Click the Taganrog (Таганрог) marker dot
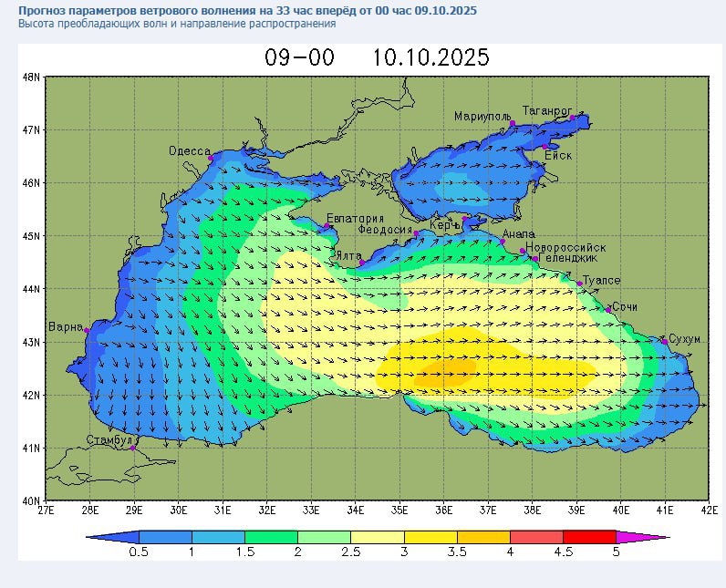726x588 pixels. tap(573, 118)
